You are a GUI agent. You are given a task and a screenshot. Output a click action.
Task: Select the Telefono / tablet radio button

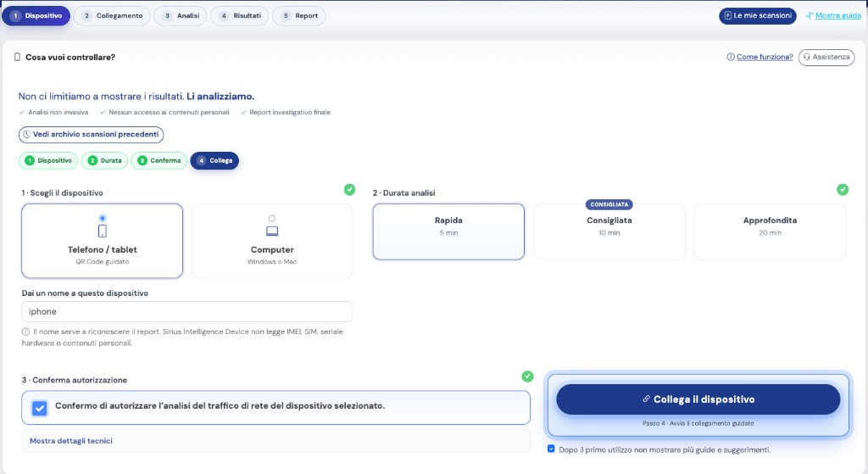click(x=103, y=218)
